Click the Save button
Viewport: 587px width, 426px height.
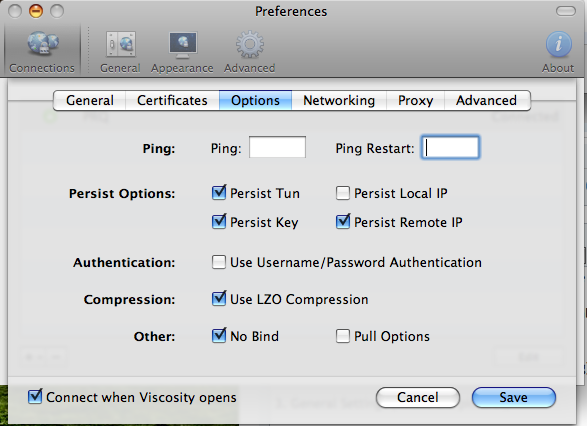pyautogui.click(x=514, y=398)
